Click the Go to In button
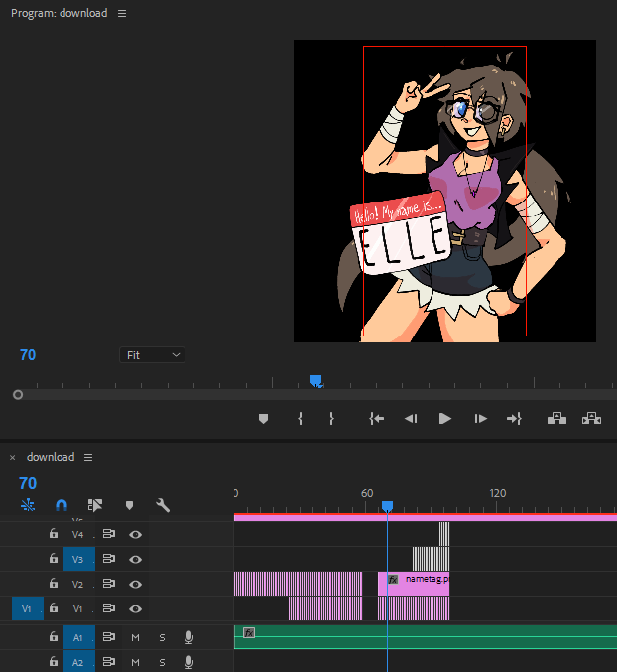617x672 pixels. pos(376,419)
